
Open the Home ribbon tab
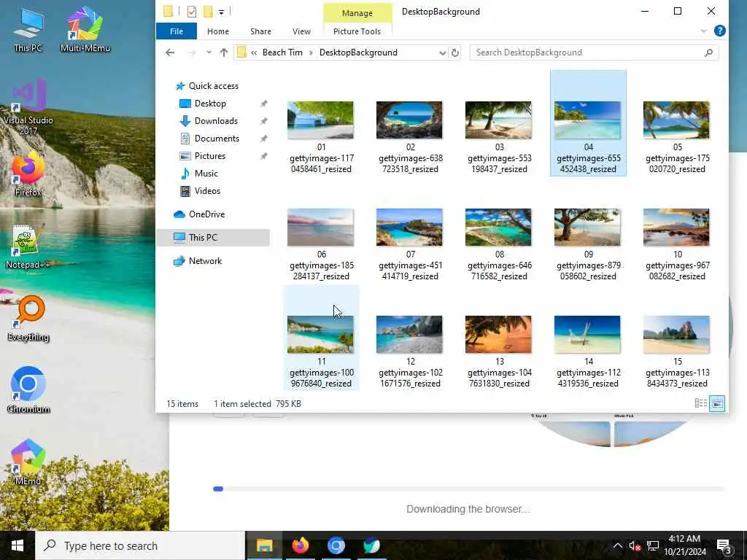pyautogui.click(x=218, y=31)
